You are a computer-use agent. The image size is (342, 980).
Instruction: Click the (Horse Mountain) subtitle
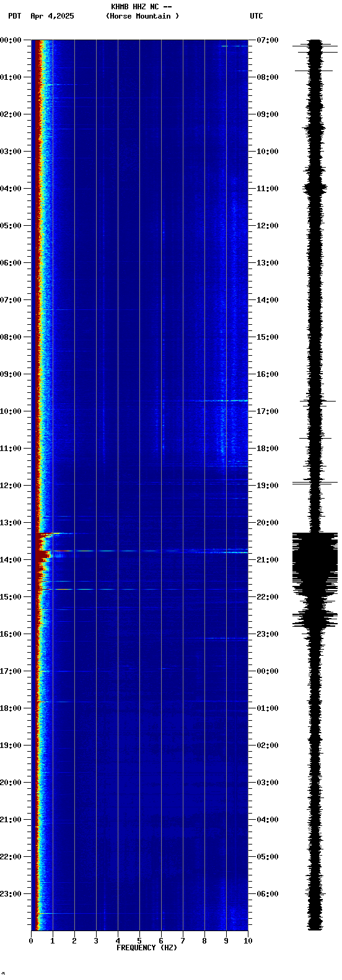[142, 16]
